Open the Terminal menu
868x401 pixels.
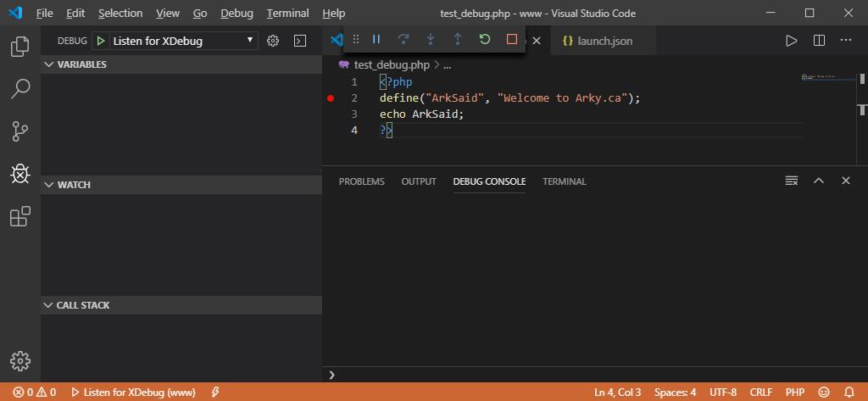[288, 13]
